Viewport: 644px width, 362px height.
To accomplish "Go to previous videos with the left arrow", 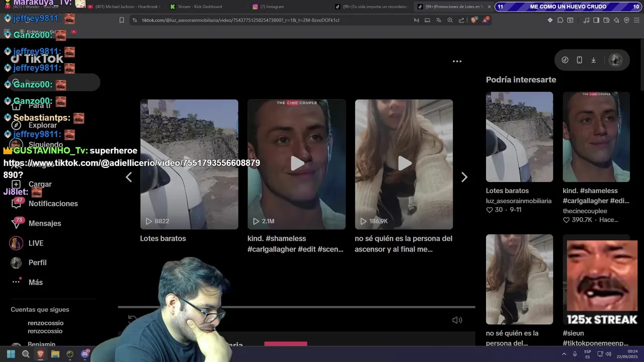I will [129, 177].
